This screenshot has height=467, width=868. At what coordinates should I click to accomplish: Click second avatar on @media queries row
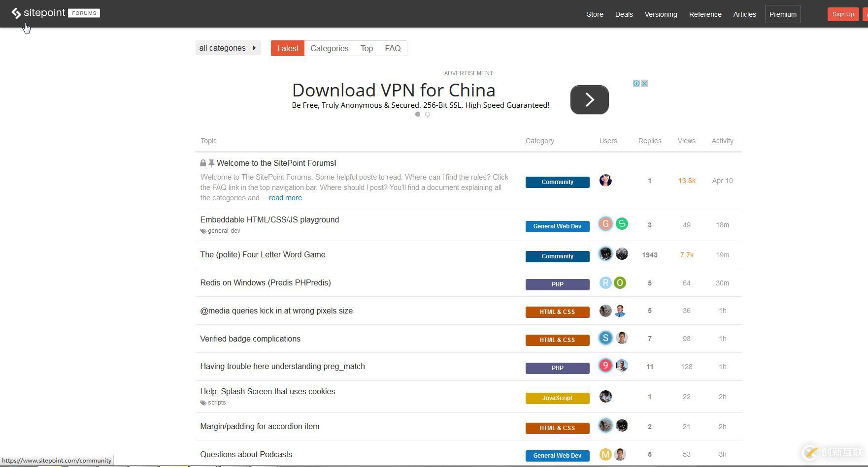620,311
